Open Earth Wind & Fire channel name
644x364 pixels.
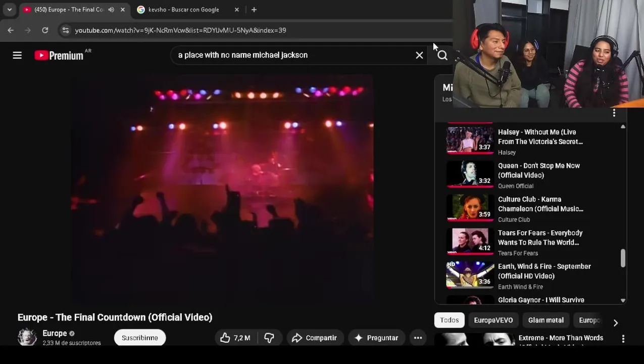coord(520,287)
